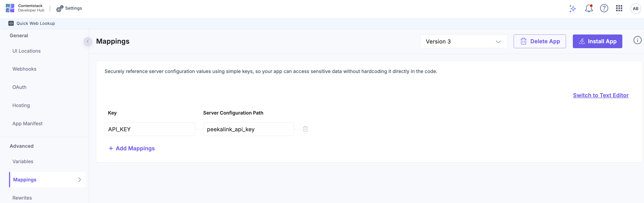Delete the API_KEY mapping row
This screenshot has height=203, width=644.
click(x=305, y=129)
